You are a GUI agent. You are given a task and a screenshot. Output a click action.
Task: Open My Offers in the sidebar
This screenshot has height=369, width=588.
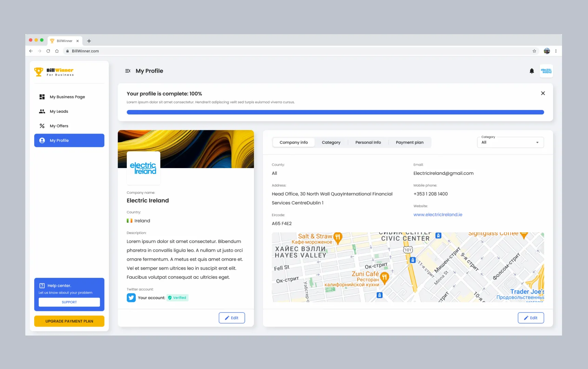[59, 126]
